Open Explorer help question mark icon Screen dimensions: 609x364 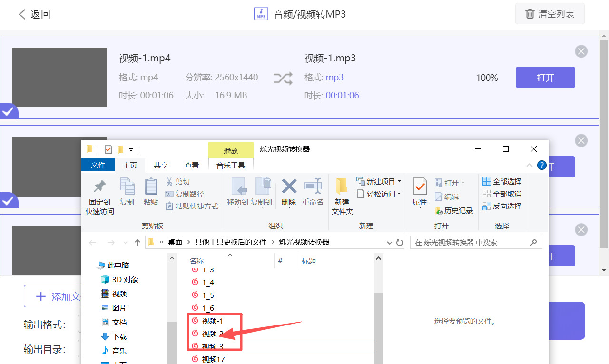click(541, 165)
